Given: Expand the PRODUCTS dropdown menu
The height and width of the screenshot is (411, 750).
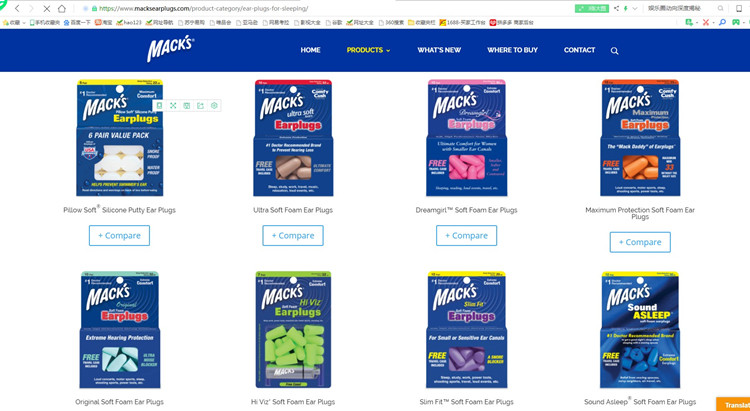Looking at the screenshot, I should pos(368,50).
